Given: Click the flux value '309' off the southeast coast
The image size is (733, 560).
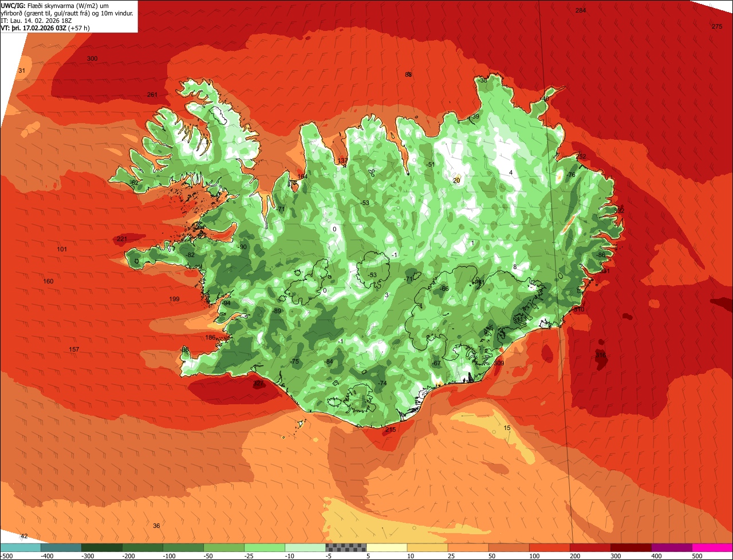Looking at the screenshot, I should pyautogui.click(x=499, y=362).
